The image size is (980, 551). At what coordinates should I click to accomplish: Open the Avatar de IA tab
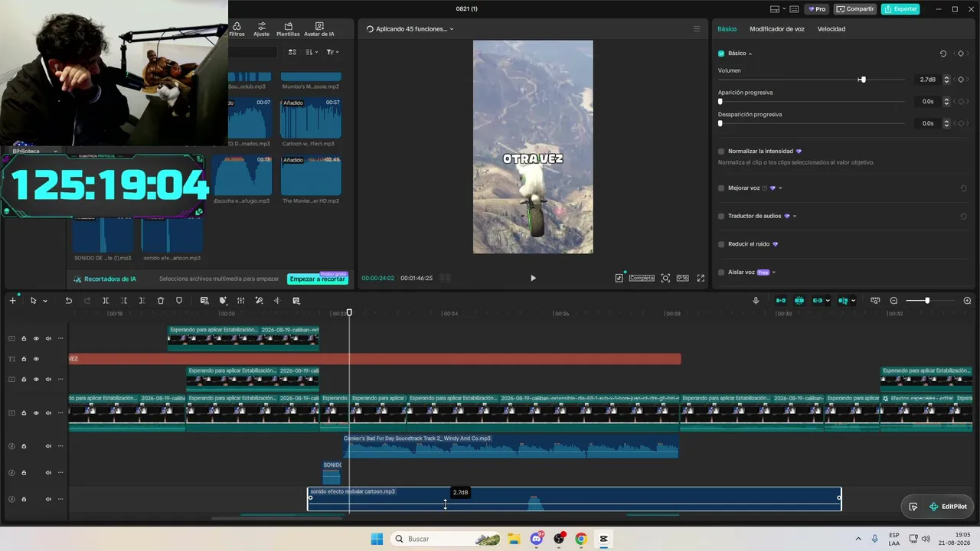click(x=319, y=29)
